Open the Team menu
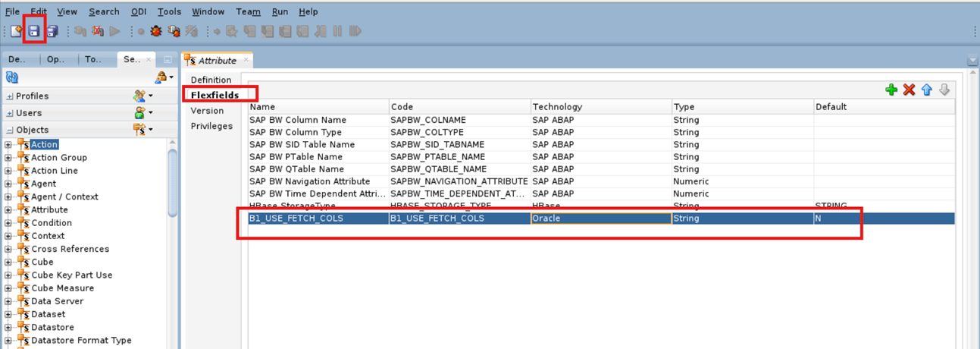Screen dimensions: 980x349 (248, 11)
